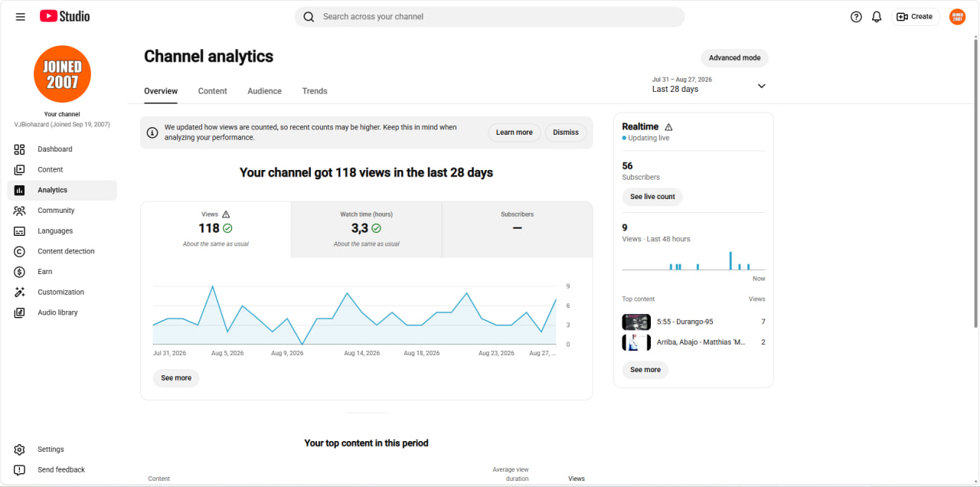Switch to the Trends tab
The height and width of the screenshot is (487, 980).
315,91
